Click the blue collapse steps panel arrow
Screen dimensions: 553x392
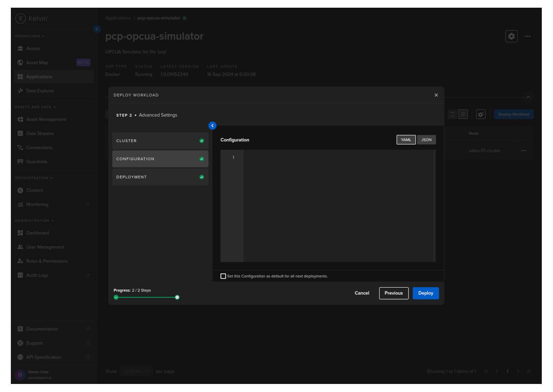click(212, 126)
